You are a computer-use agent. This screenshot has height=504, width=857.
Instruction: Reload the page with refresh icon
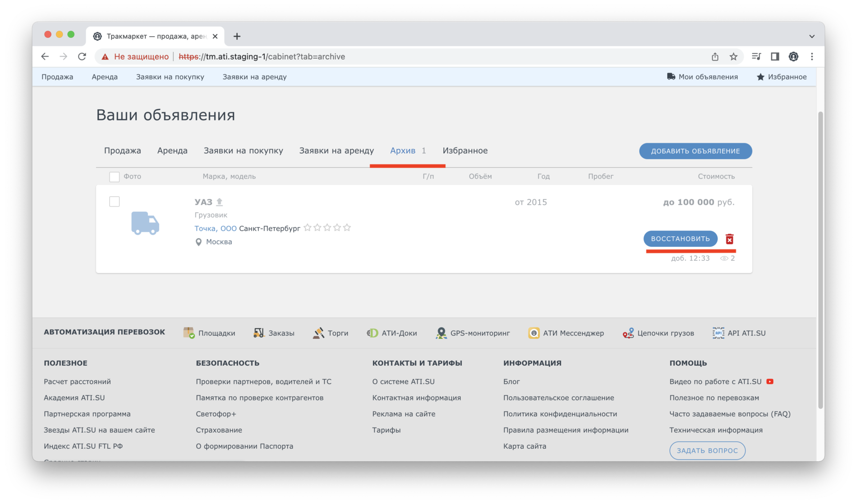click(x=82, y=57)
